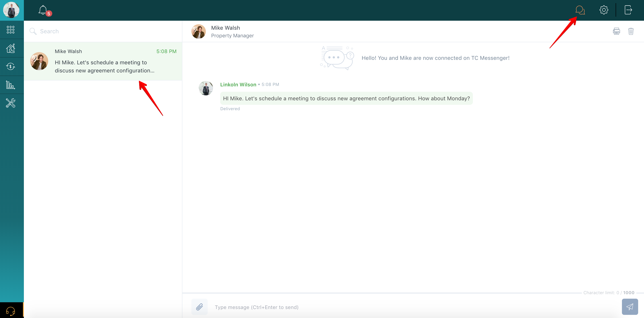Select the Mike Walsh conversation in list
The width and height of the screenshot is (644, 318).
[x=103, y=61]
